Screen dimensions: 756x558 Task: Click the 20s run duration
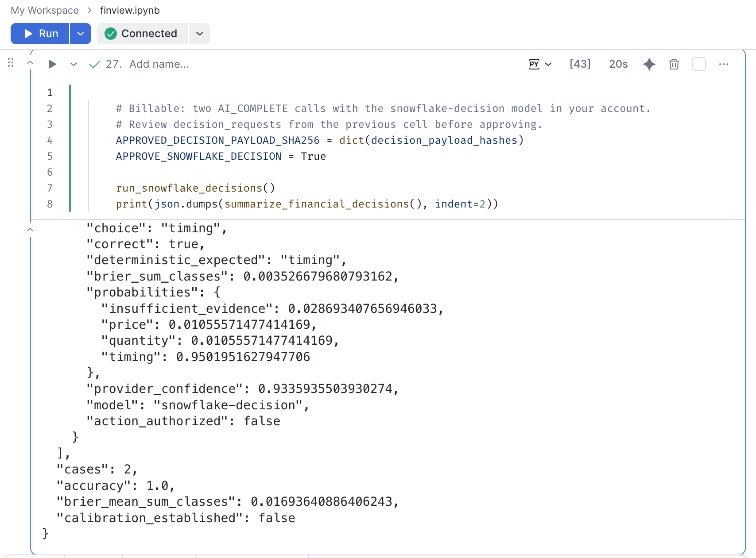pyautogui.click(x=618, y=64)
